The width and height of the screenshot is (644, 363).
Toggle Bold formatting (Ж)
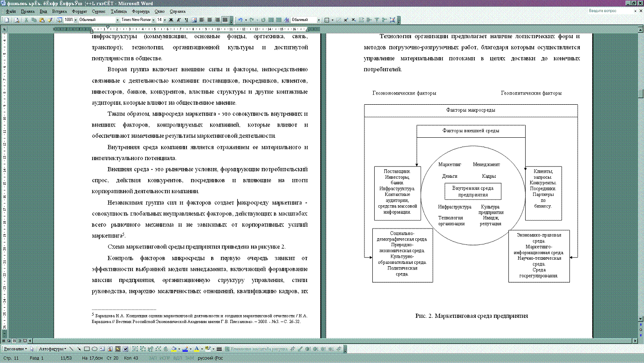[171, 20]
